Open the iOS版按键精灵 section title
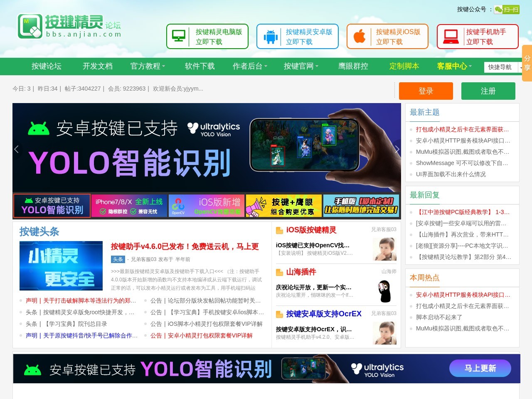532x399 pixels. coord(311,230)
